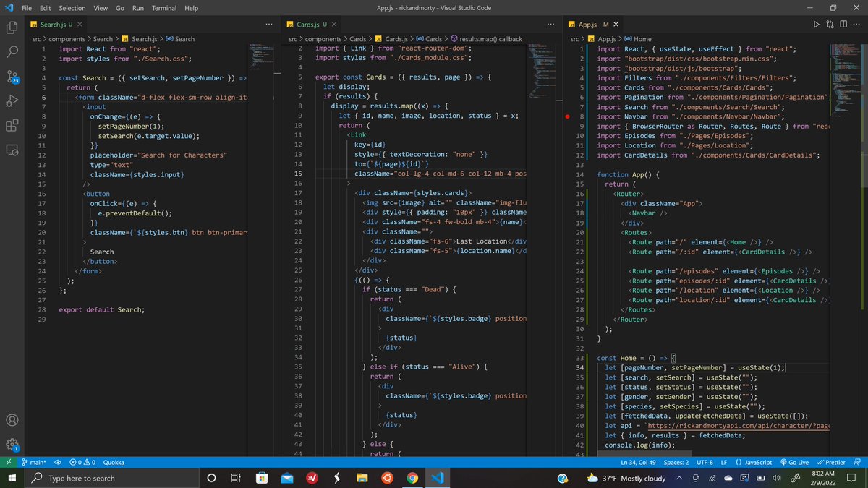Click the Tweet Feedback status bar icon
868x488 pixels.
856,462
